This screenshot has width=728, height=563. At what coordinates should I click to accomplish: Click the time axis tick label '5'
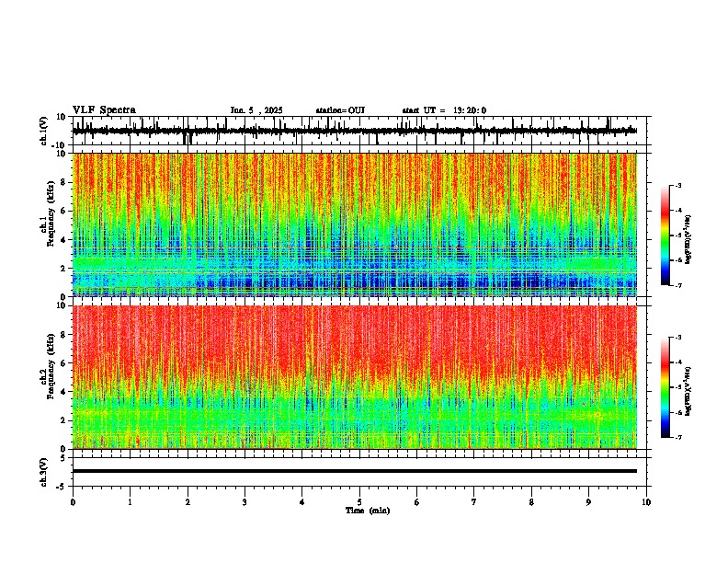[x=359, y=502]
